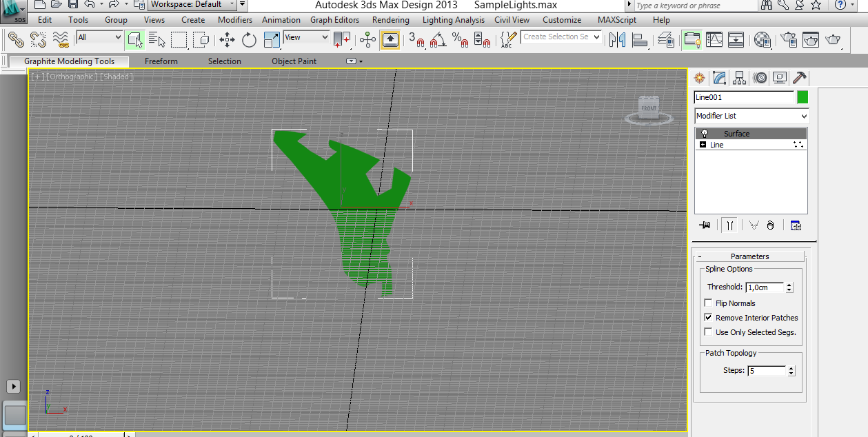Open the Modifier List dropdown

pos(751,116)
